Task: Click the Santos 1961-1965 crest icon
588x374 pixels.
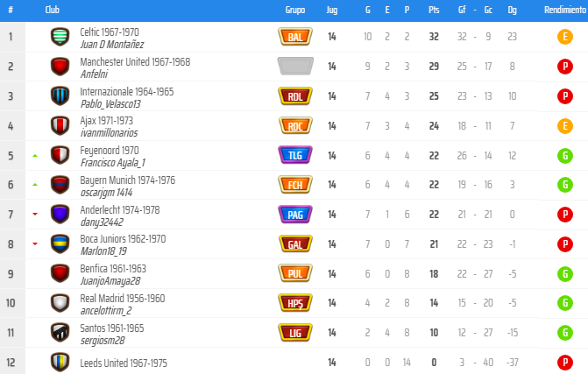Action: [x=60, y=333]
